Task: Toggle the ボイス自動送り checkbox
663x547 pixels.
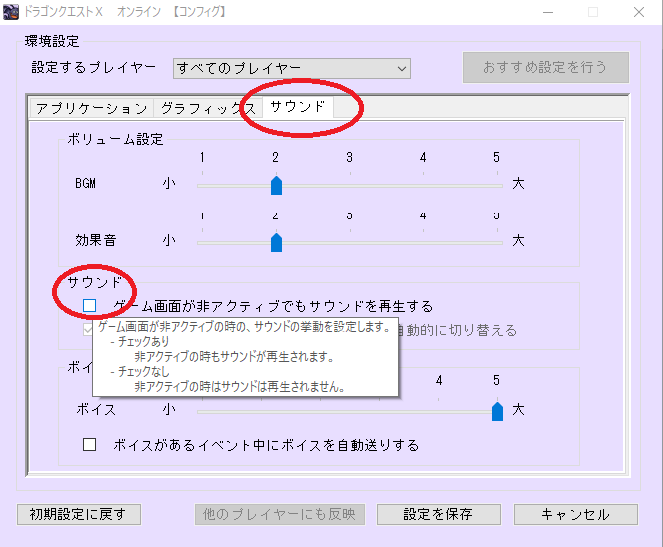Action: [89, 445]
